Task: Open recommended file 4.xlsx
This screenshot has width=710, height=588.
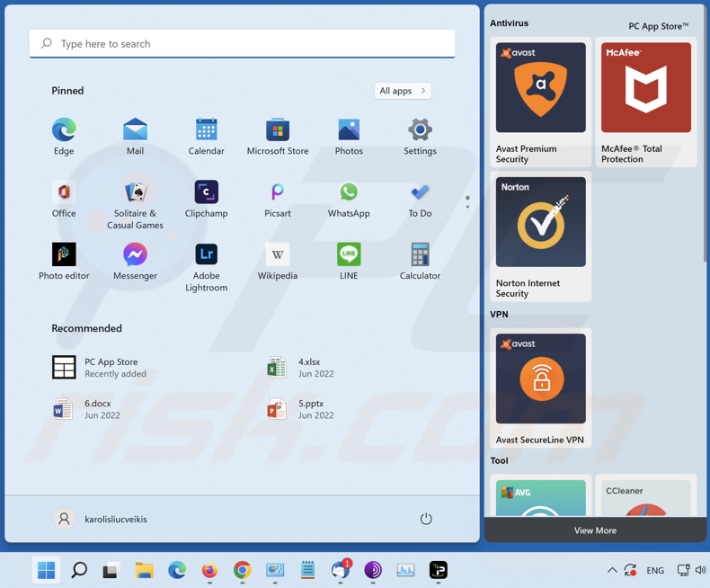Action: pos(301,368)
